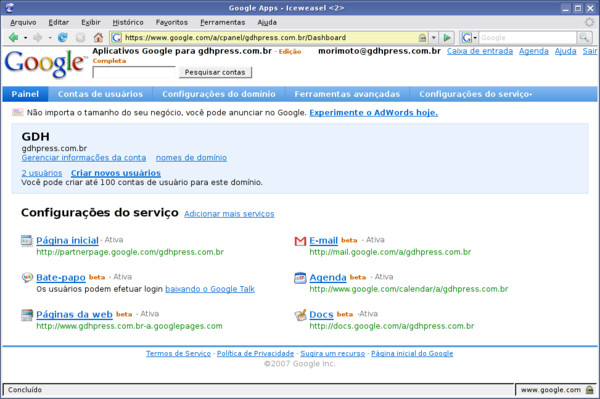Switch to Contas de usuários tab

click(x=100, y=94)
